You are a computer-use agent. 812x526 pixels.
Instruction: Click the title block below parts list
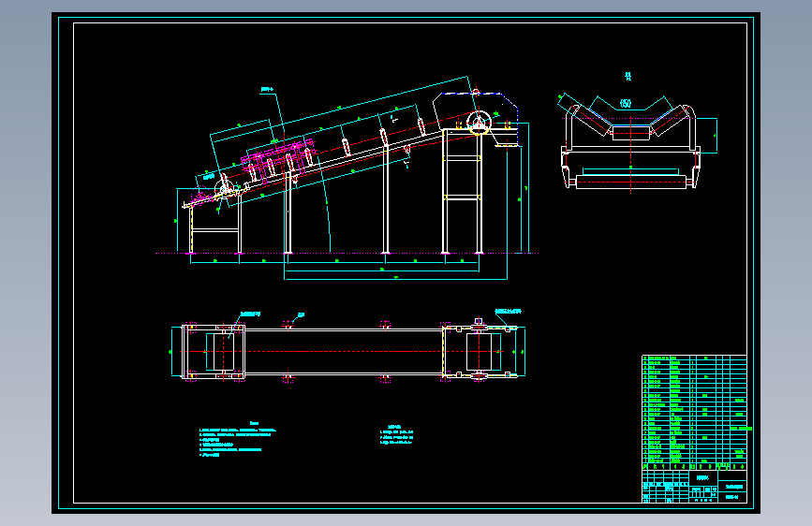coord(694,486)
